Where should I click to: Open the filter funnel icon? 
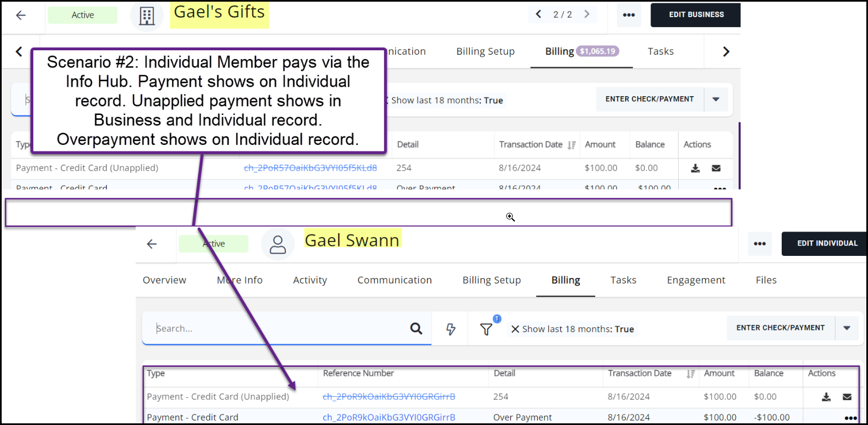486,329
